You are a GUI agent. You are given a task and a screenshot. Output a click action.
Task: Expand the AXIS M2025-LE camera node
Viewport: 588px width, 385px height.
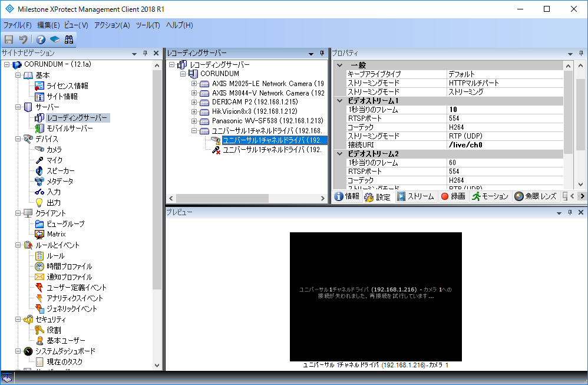[194, 83]
